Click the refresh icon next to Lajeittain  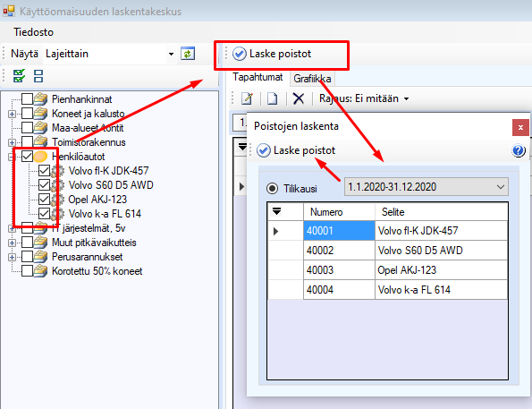click(188, 54)
